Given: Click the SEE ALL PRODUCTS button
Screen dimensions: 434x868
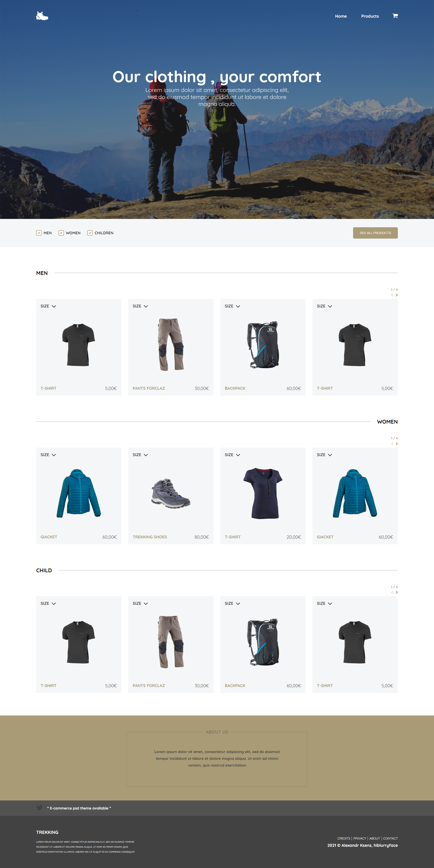Looking at the screenshot, I should pos(375,233).
